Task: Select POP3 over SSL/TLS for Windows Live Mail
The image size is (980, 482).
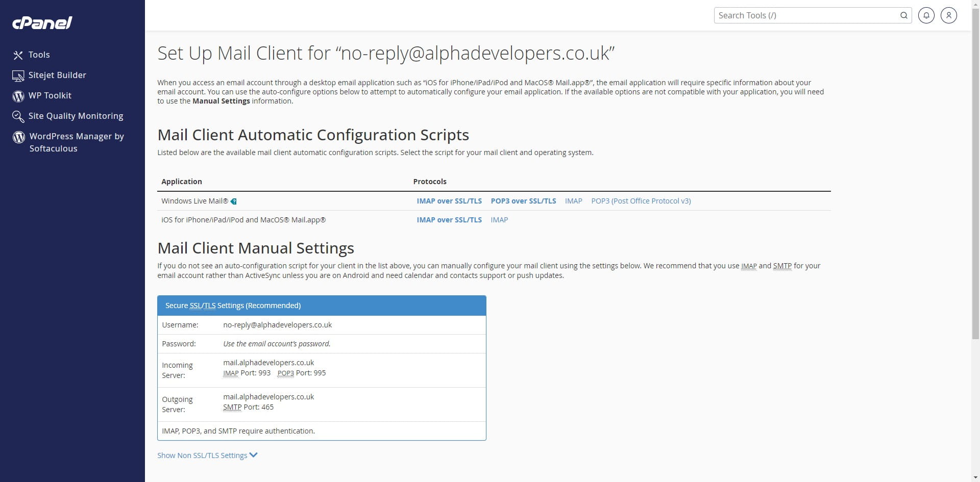Action: pos(523,201)
